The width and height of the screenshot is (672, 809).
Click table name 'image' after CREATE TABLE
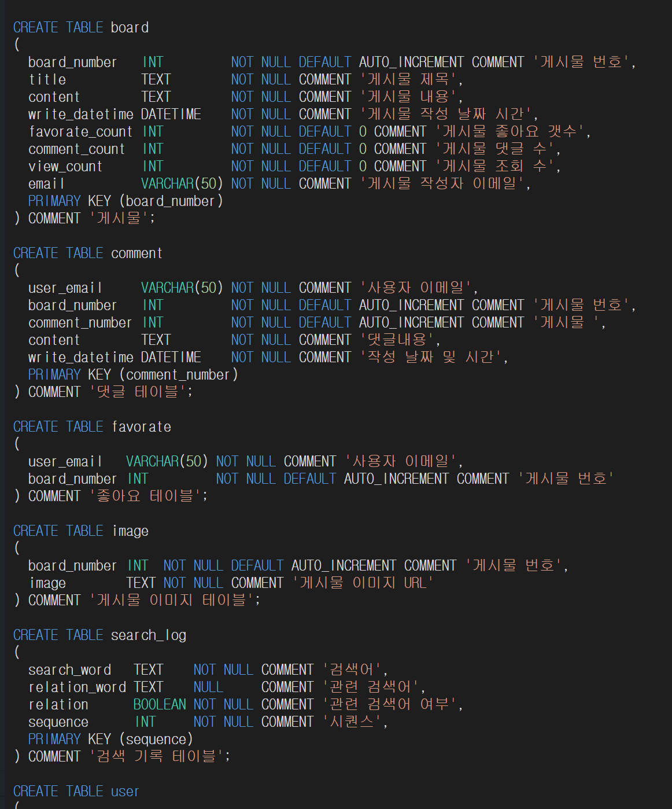[x=130, y=531]
